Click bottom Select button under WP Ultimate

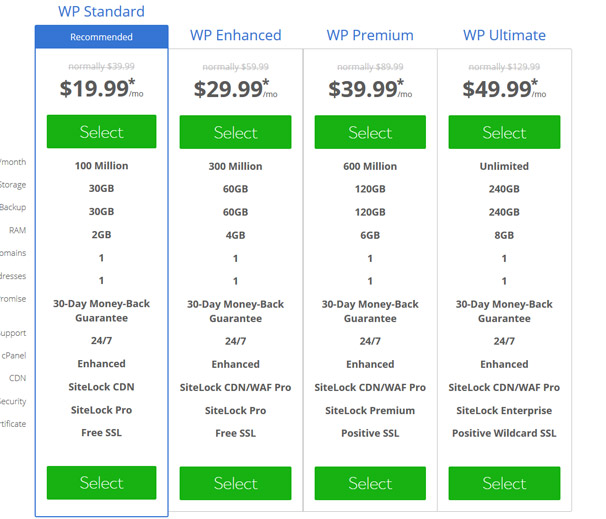pos(504,483)
